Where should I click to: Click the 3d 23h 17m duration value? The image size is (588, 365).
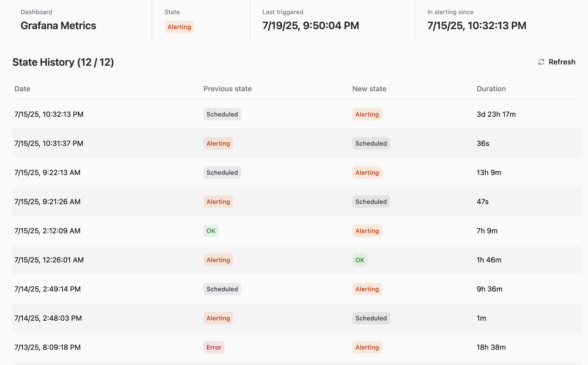coord(496,114)
